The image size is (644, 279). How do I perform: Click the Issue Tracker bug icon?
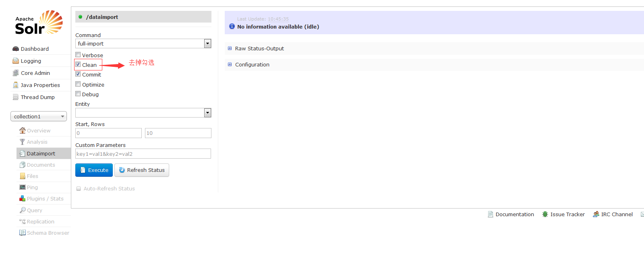tap(545, 214)
